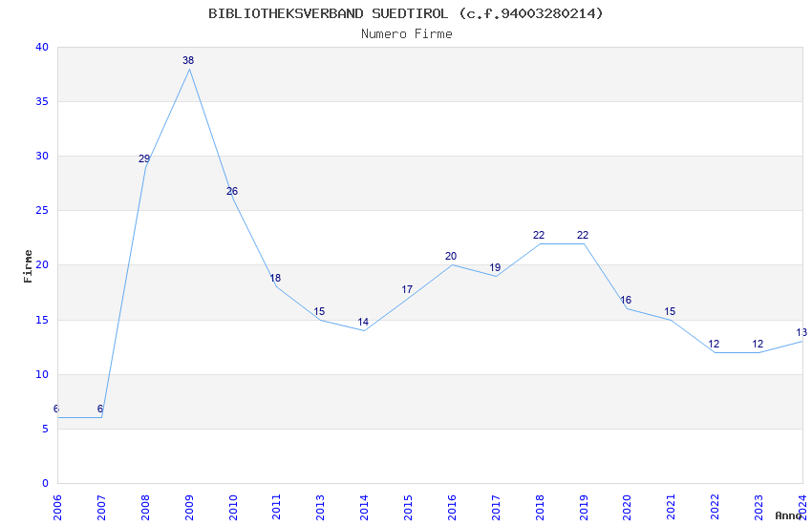Select the data label 16 for 2020
The image size is (812, 525).
tap(626, 300)
